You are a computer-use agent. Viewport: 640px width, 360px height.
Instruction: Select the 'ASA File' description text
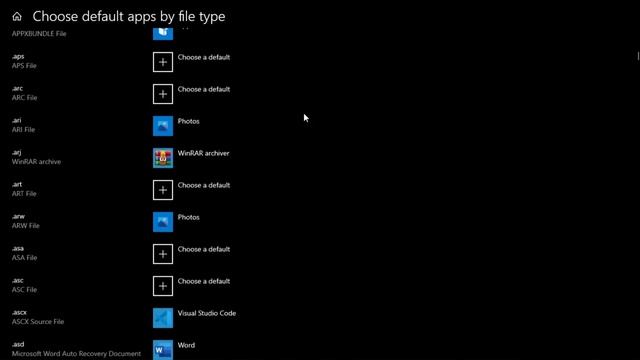coord(24,258)
